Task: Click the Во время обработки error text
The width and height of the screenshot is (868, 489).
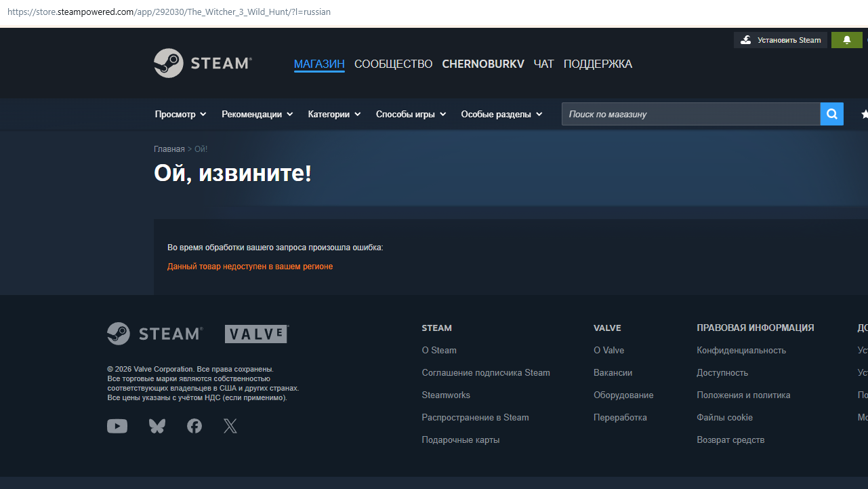Action: pos(275,248)
